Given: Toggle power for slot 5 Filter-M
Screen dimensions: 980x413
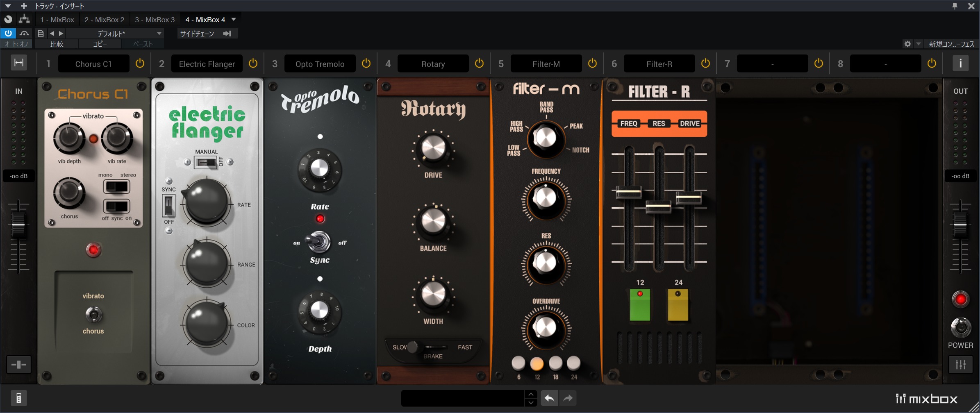Looking at the screenshot, I should point(592,64).
